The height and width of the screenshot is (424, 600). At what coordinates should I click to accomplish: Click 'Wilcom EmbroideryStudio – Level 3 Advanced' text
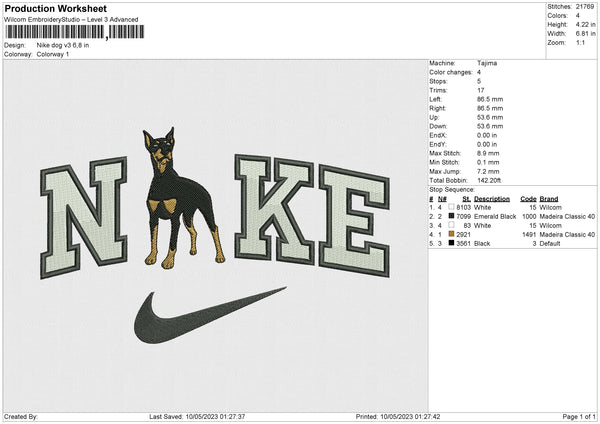coord(71,20)
